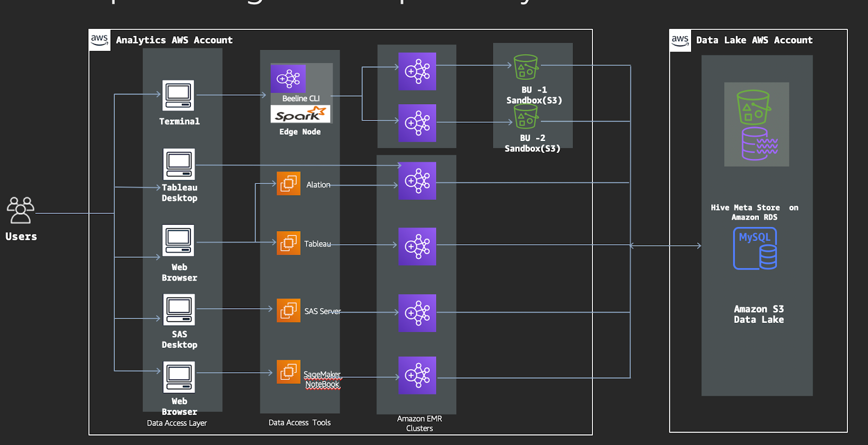Click the EMR cluster icon beside Alation

coord(417,181)
